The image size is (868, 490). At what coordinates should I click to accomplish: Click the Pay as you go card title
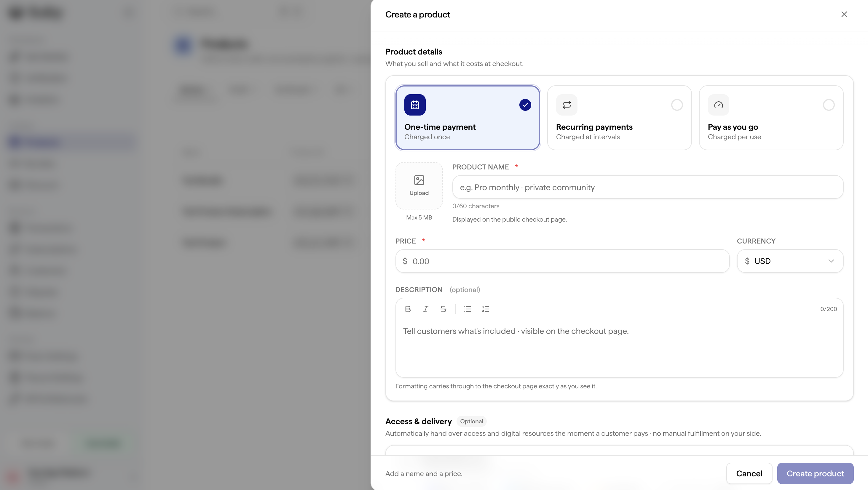tap(733, 127)
